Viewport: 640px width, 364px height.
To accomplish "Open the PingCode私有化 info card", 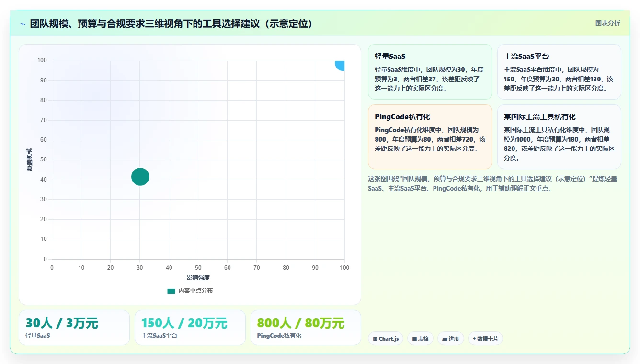I will (x=430, y=136).
